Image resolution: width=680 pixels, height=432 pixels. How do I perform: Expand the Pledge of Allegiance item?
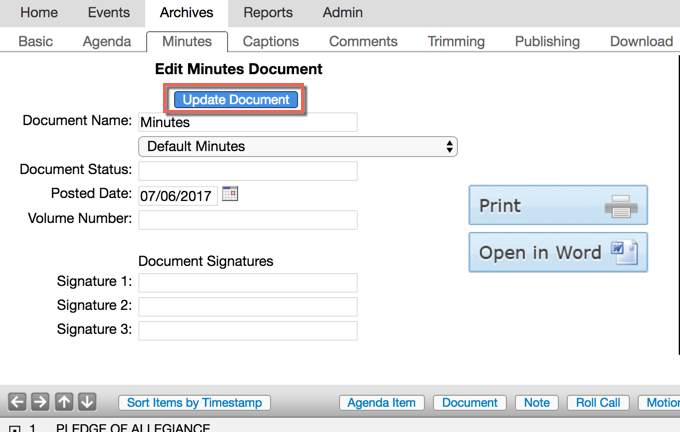[14, 429]
